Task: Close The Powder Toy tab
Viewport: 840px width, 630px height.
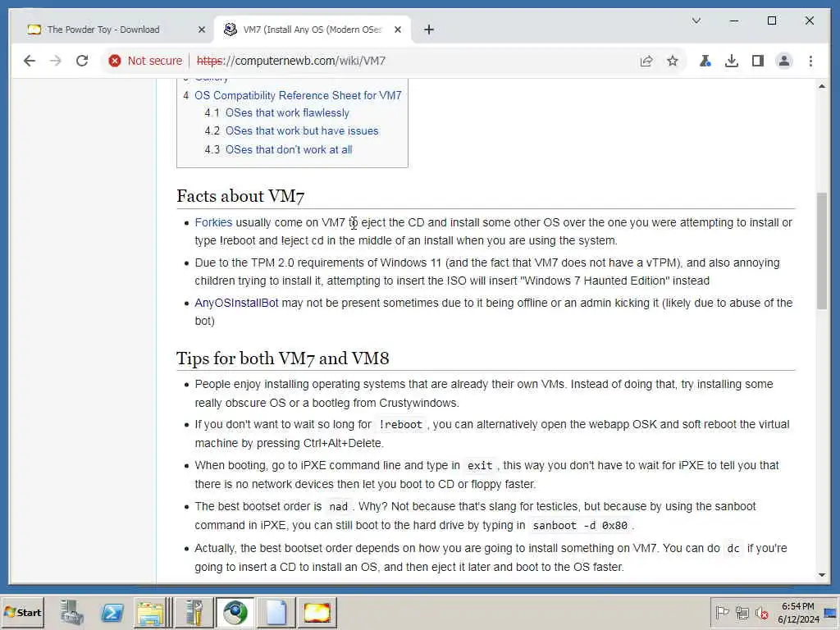Action: 202,30
